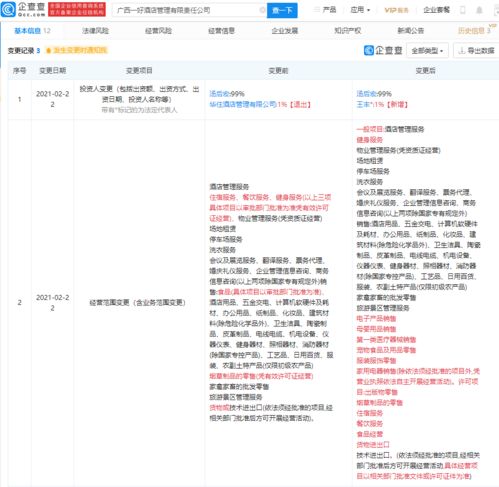Image resolution: width=499 pixels, height=487 pixels.
Task: Click 洗衣服务 in the 变更前 column
Action: [x=223, y=250]
